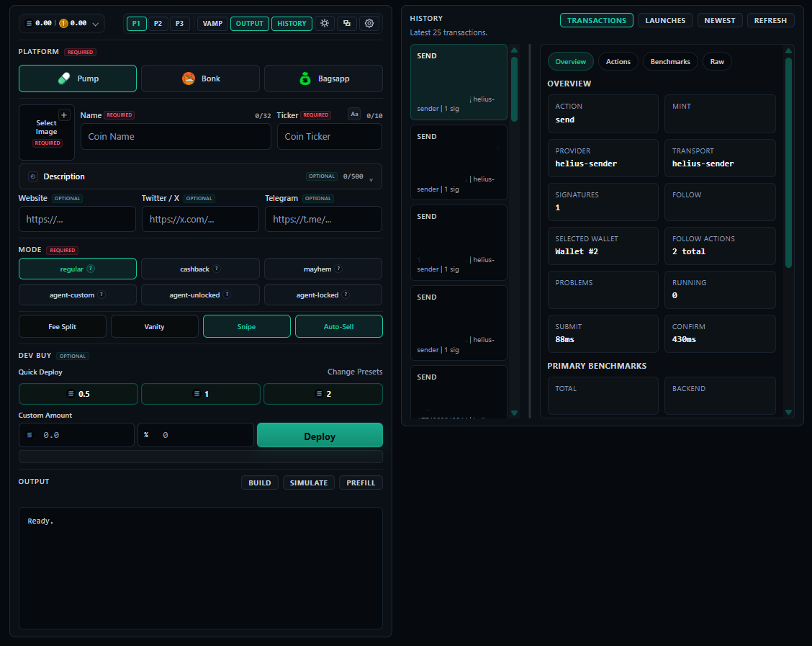The width and height of the screenshot is (812, 646).
Task: Open the LAUNCHES history tab
Action: tap(665, 20)
